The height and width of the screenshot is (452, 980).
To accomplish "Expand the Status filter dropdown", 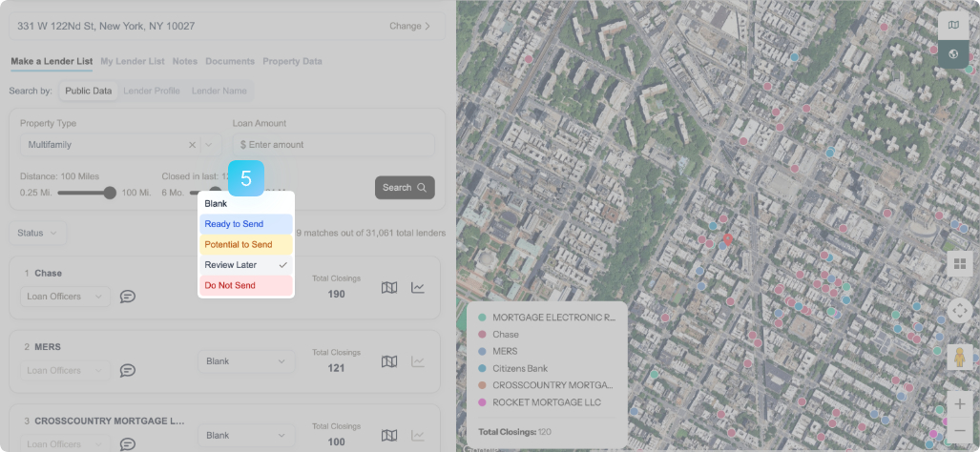I will 38,233.
